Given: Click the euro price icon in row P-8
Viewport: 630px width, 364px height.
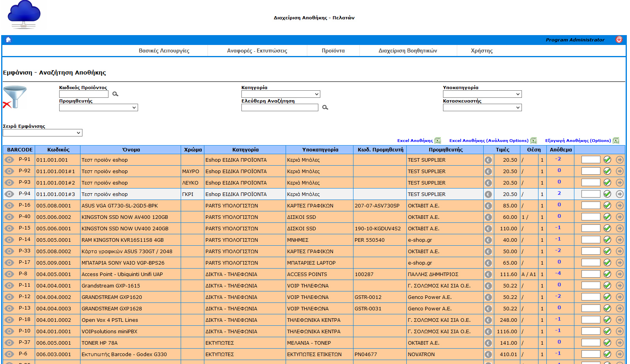Looking at the screenshot, I should pos(488,274).
